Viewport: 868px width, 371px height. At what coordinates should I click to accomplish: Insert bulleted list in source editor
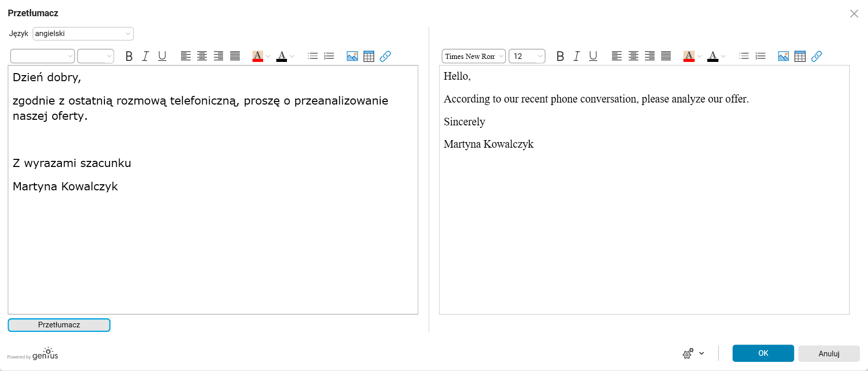pyautogui.click(x=313, y=56)
